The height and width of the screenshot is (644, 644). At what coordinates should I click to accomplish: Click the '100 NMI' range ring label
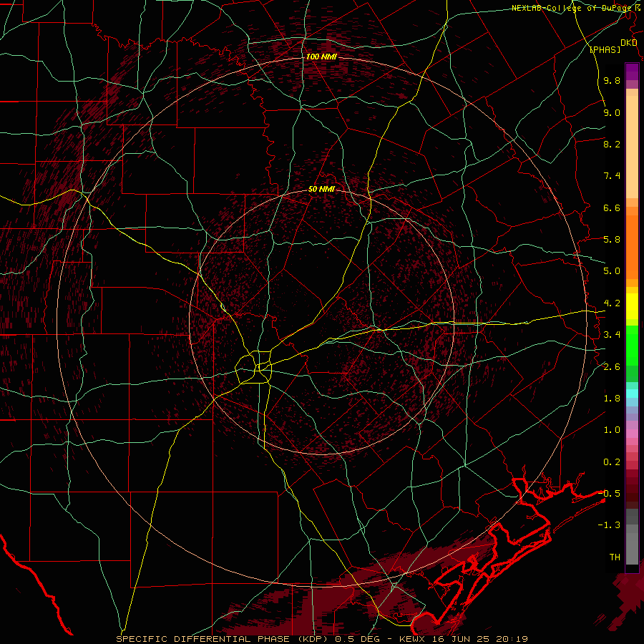[321, 57]
